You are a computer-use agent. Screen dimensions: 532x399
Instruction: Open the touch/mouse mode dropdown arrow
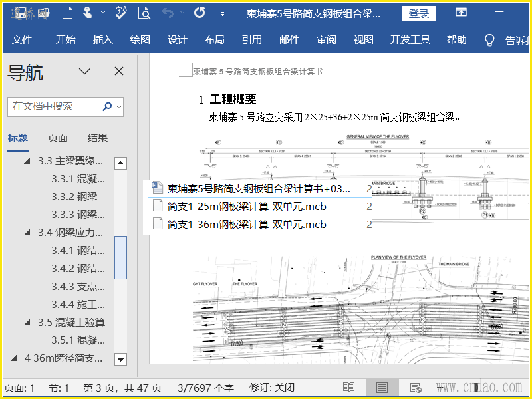click(103, 13)
